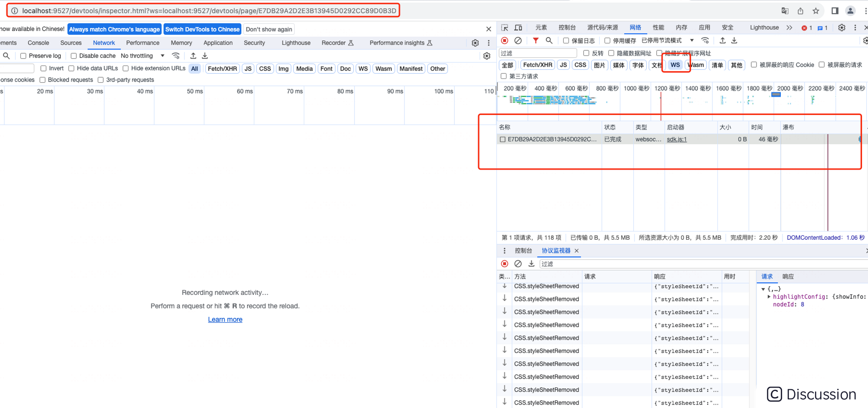Open the sdk.js:1 initiator link

[x=677, y=139]
